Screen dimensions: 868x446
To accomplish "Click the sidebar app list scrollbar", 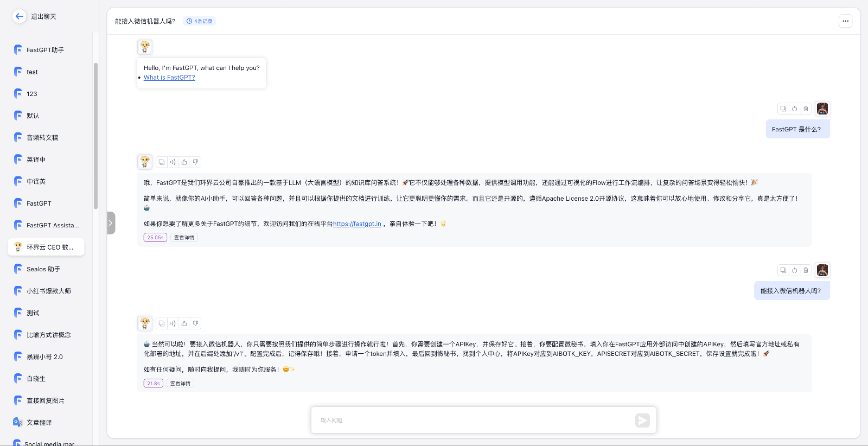I will (95, 136).
